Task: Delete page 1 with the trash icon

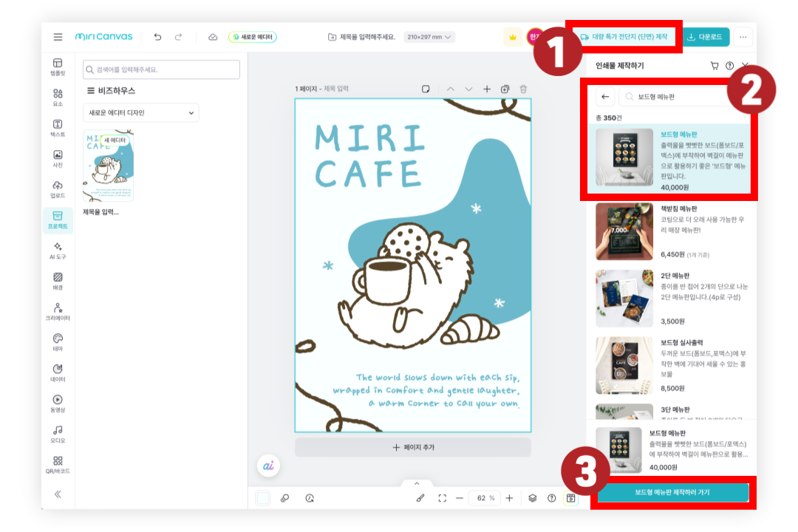Action: [523, 89]
